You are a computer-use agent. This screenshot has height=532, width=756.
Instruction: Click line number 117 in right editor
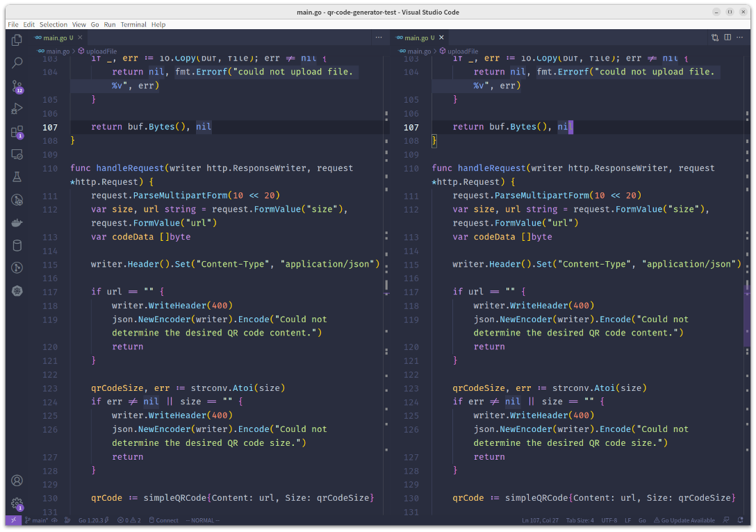pos(411,292)
